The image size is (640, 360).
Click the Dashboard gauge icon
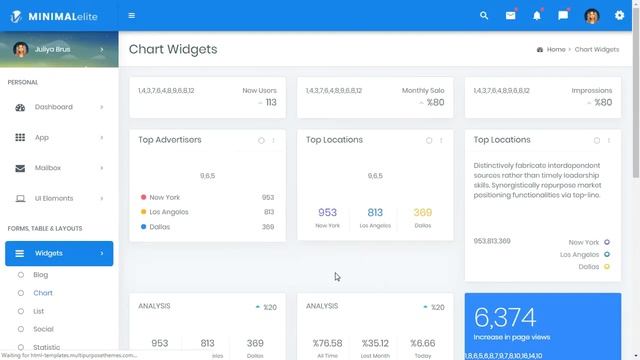(x=20, y=107)
